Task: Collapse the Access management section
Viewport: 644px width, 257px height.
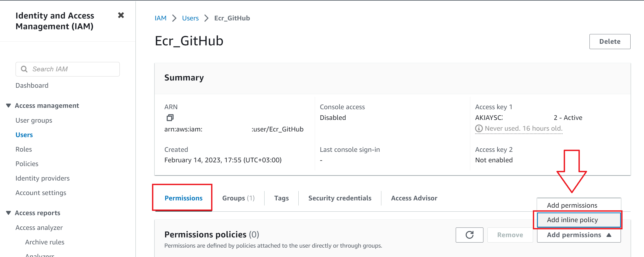Action: click(x=9, y=106)
